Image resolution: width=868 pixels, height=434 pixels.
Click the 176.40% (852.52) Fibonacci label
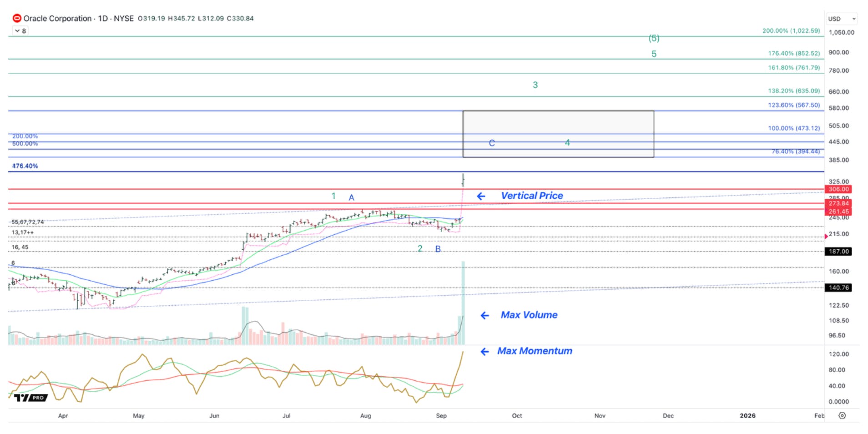tap(794, 53)
